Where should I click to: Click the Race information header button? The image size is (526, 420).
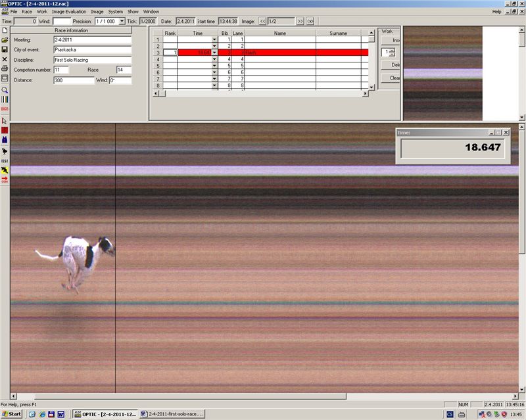[71, 30]
